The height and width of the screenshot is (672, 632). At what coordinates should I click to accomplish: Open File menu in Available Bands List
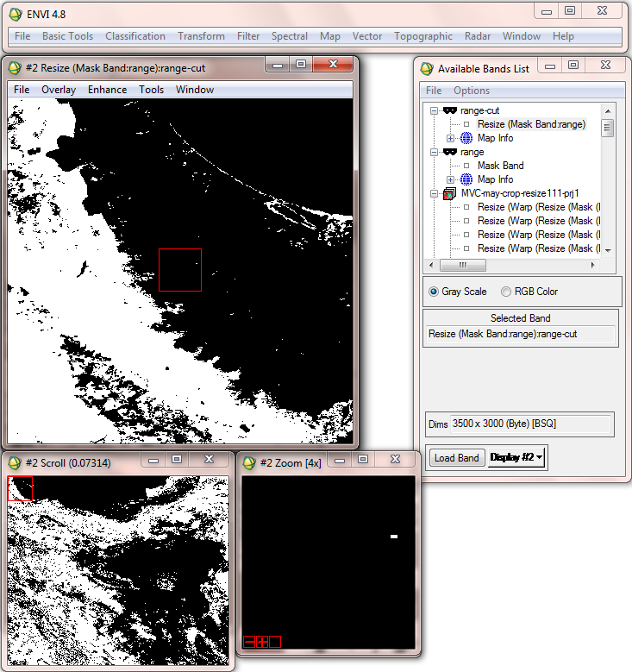point(434,91)
